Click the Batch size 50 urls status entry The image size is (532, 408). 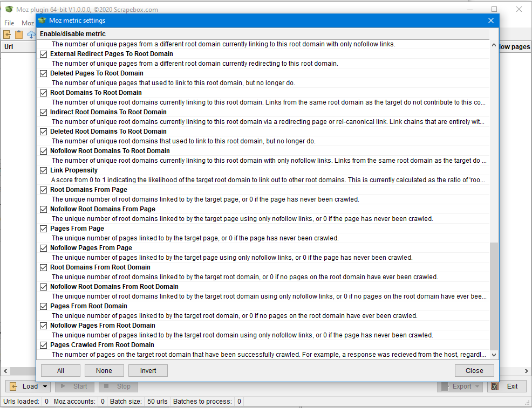(139, 401)
